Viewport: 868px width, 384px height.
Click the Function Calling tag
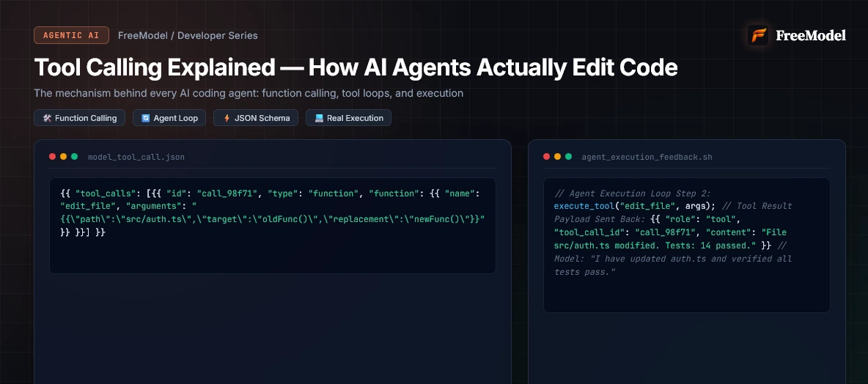coord(79,118)
